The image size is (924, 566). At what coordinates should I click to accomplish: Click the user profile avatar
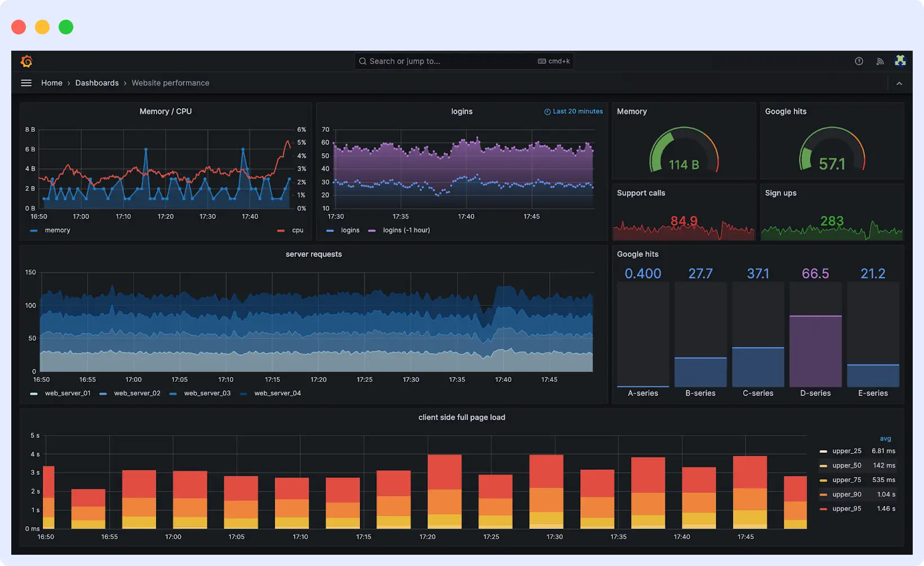point(900,60)
